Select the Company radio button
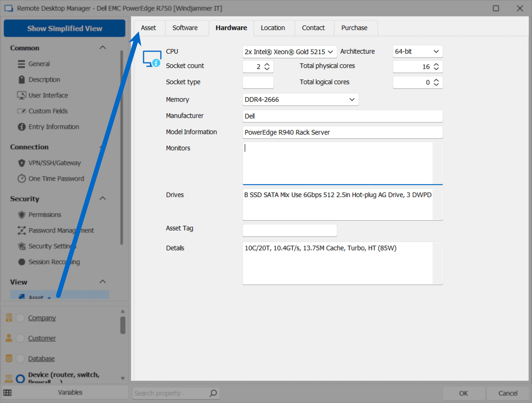 (20, 318)
